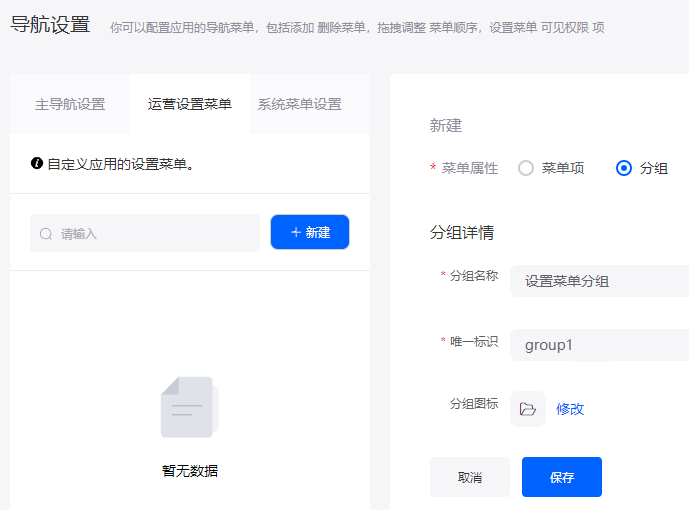Image resolution: width=689 pixels, height=510 pixels.
Task: Click the search magnifier icon
Action: pos(46,234)
